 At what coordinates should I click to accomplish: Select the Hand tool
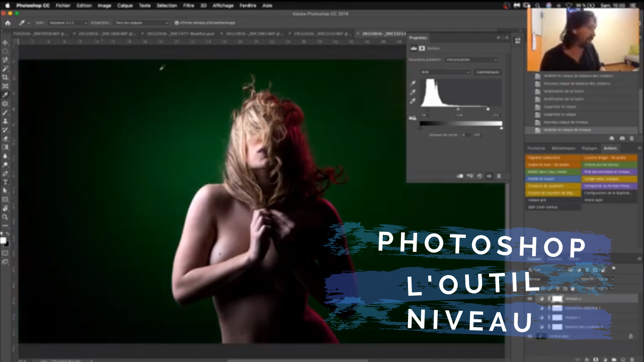click(6, 208)
